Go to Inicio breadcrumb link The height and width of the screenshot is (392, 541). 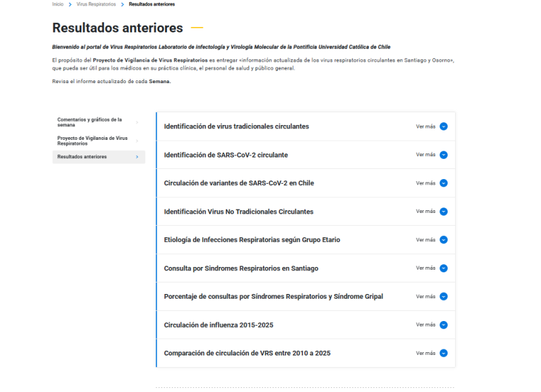click(57, 4)
